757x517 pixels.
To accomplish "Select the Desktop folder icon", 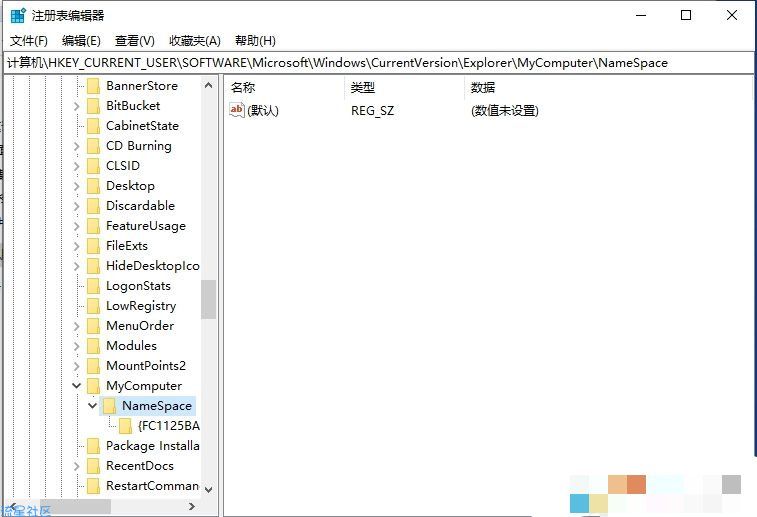I will pos(93,186).
